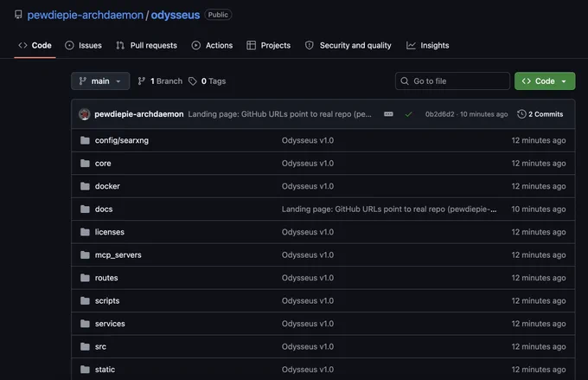Image resolution: width=588 pixels, height=380 pixels.
Task: Open the core folder
Action: pyautogui.click(x=103, y=164)
